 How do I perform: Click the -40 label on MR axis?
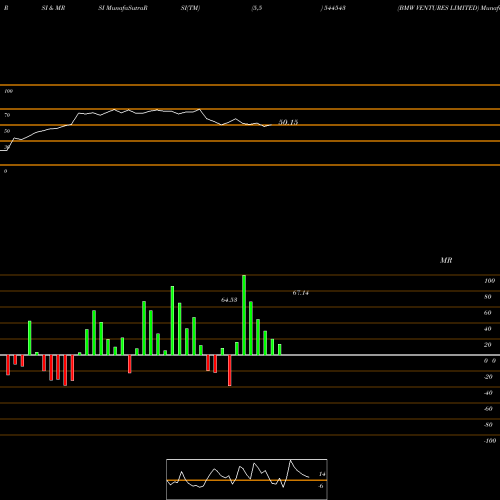488,393
